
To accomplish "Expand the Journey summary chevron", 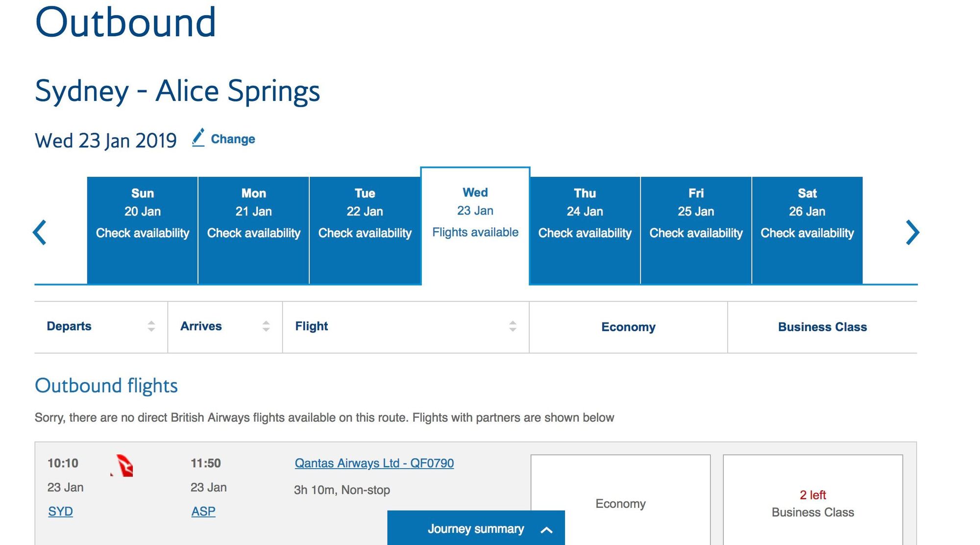I will (547, 530).
